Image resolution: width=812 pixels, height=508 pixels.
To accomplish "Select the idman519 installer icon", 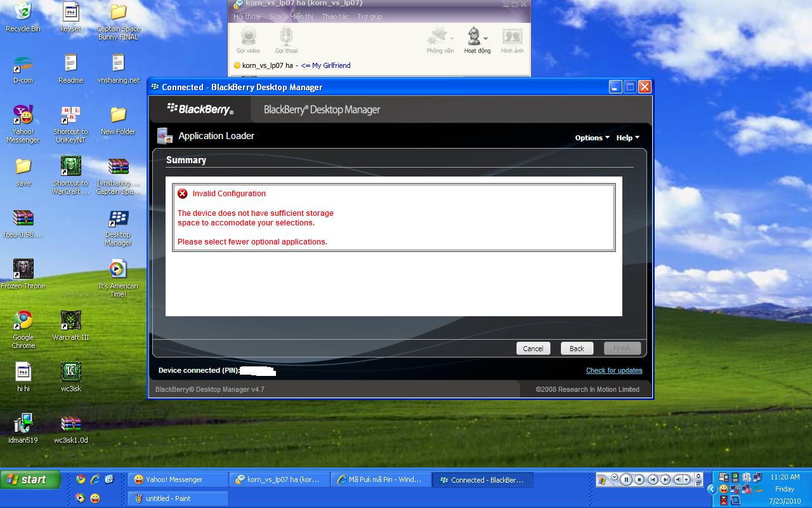I will point(23,429).
